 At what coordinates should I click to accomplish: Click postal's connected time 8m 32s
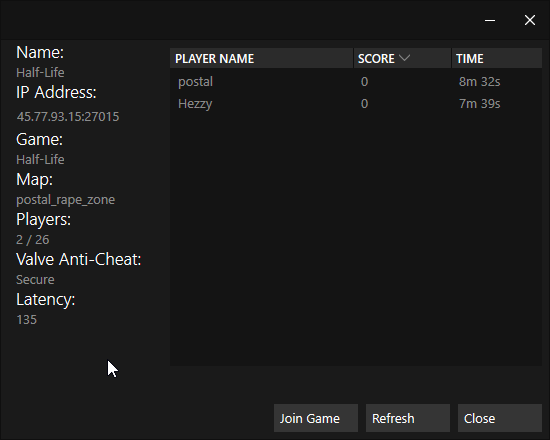pos(479,82)
